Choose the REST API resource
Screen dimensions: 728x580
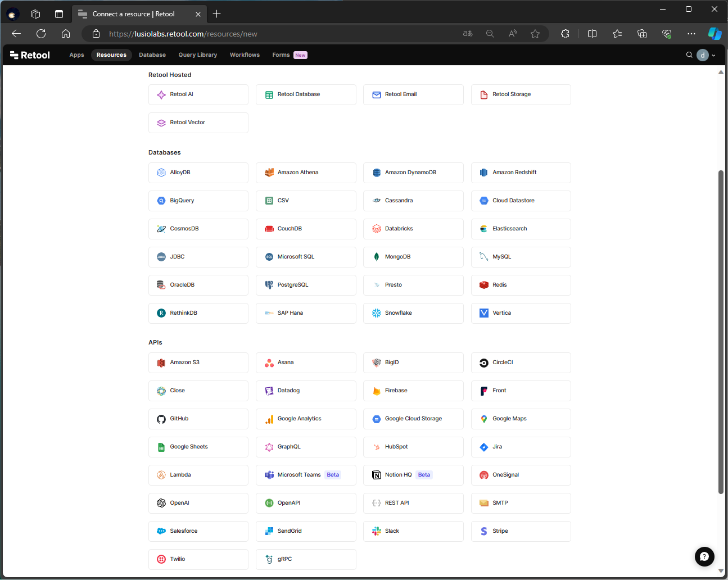pyautogui.click(x=413, y=503)
